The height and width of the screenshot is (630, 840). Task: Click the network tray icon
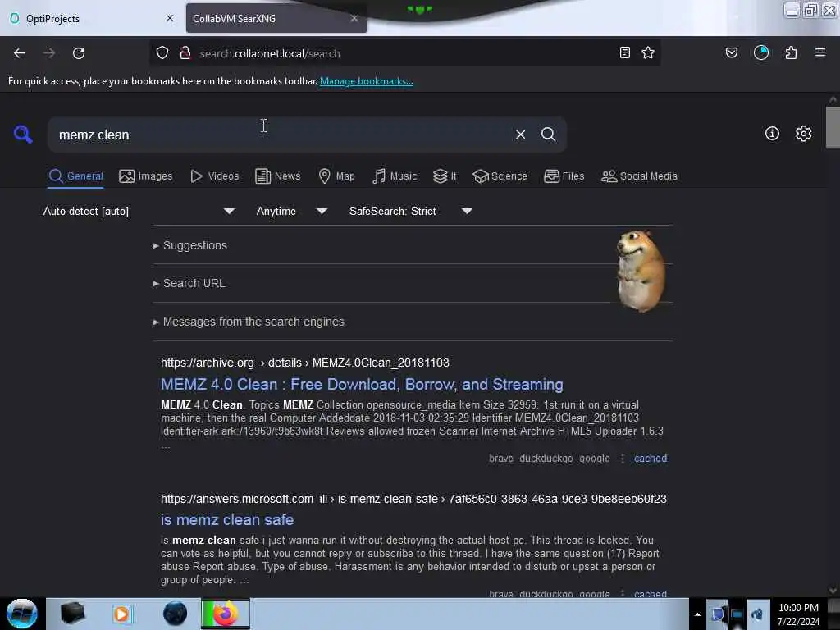737,614
